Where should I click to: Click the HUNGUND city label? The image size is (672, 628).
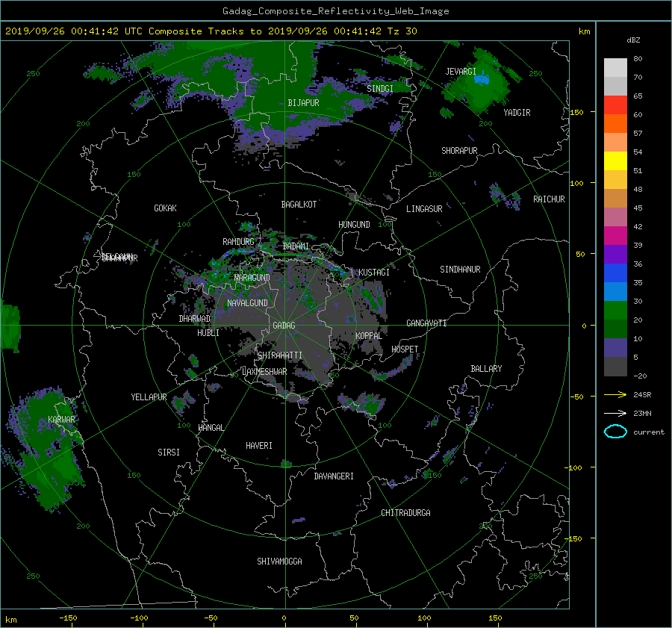pyautogui.click(x=354, y=225)
